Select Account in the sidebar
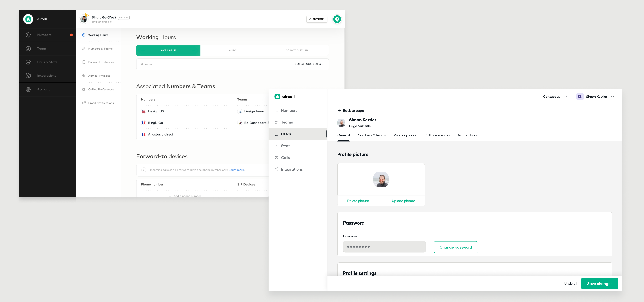Image resolution: width=644 pixels, height=302 pixels. click(44, 89)
